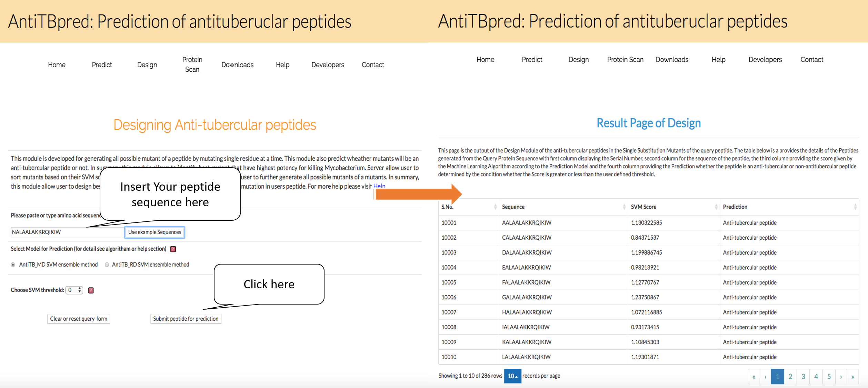Image resolution: width=868 pixels, height=388 pixels.
Task: Click Use example Sequences button
Action: [x=154, y=232]
